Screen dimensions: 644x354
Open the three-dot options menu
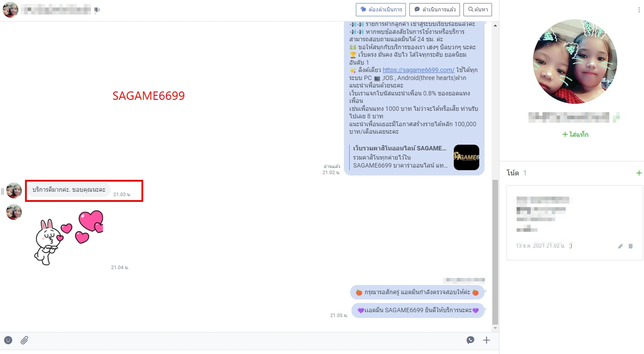click(x=639, y=10)
